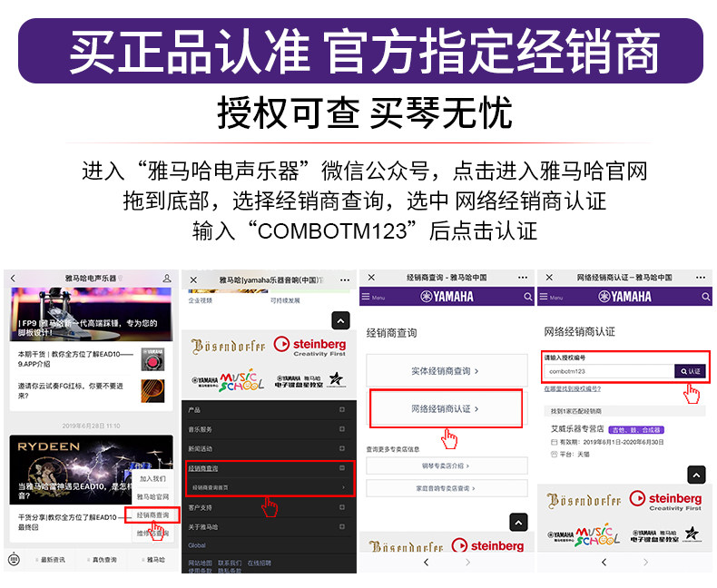Focus the authorization code field containing combotm123
The image size is (717, 588).
[x=610, y=371]
